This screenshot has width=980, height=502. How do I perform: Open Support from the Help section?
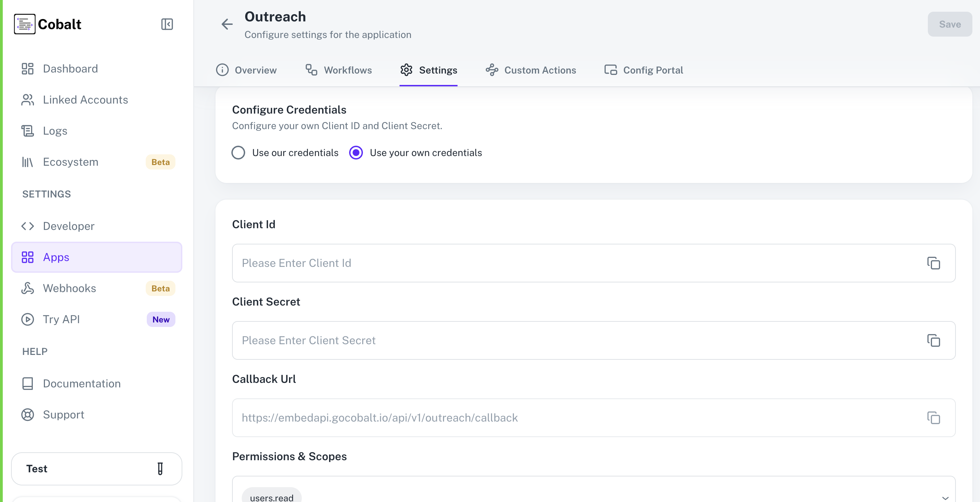click(63, 415)
